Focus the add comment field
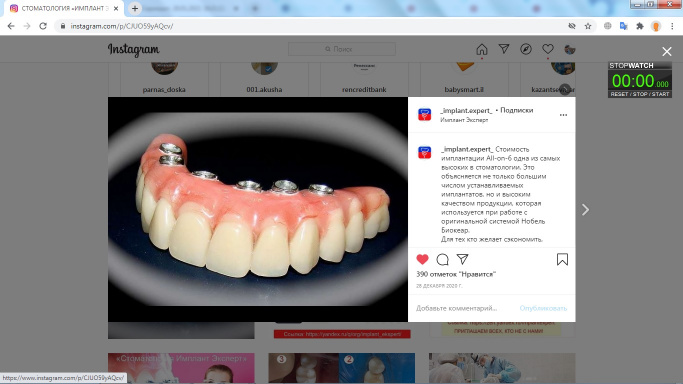Viewport: 683px width, 384px height. click(x=456, y=308)
